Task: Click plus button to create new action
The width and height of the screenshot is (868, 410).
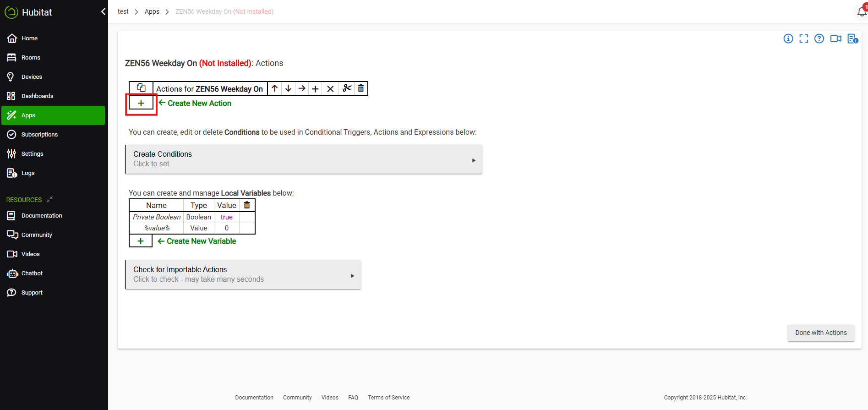Action: click(141, 103)
